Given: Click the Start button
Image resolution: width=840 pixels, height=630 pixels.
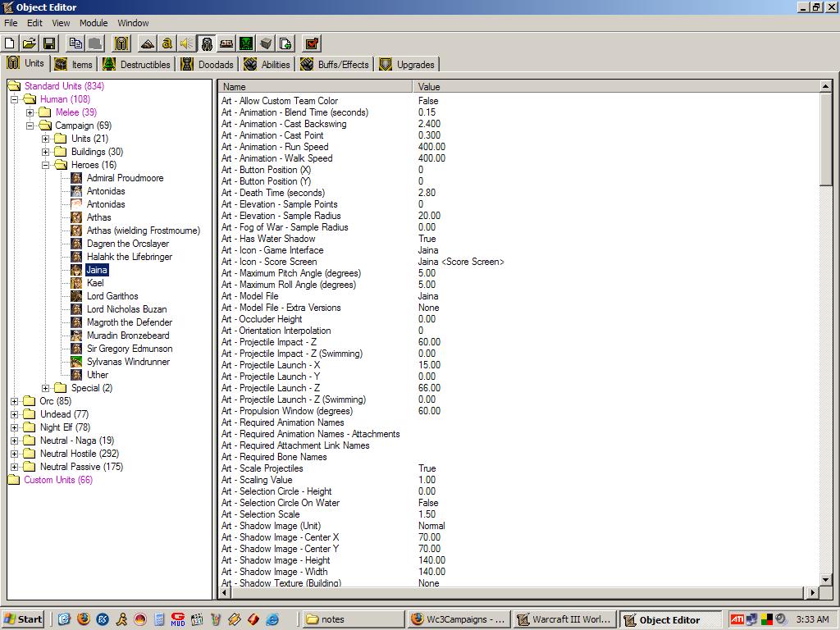Looking at the screenshot, I should pos(23,619).
